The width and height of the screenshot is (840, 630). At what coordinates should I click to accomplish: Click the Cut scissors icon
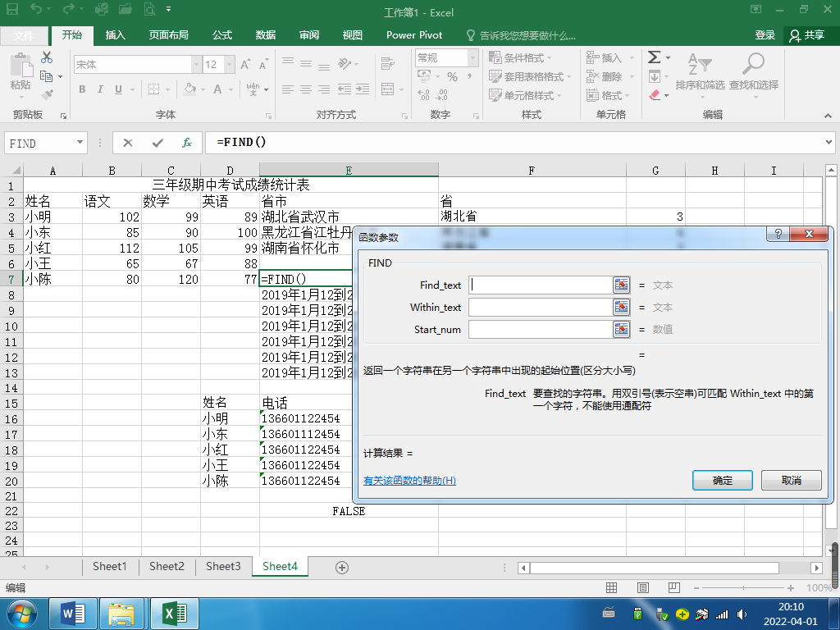pyautogui.click(x=47, y=58)
